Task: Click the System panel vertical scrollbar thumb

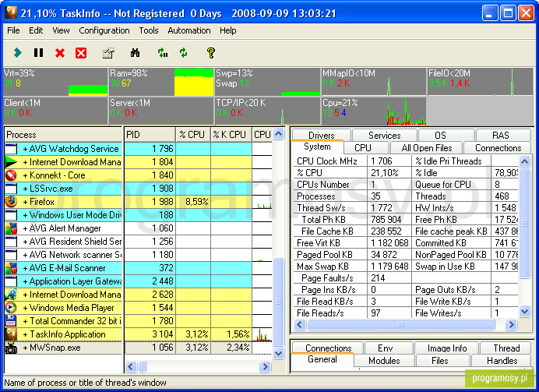Action: 524,224
